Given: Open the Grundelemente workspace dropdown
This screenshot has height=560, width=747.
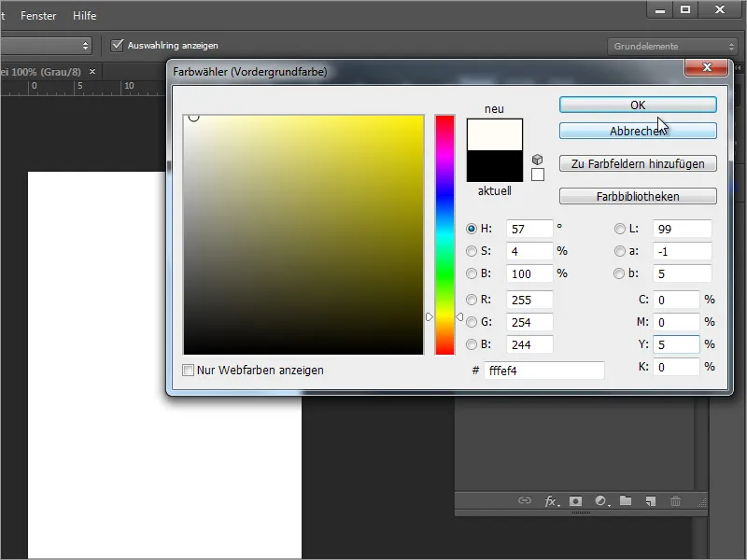Looking at the screenshot, I should (x=668, y=44).
